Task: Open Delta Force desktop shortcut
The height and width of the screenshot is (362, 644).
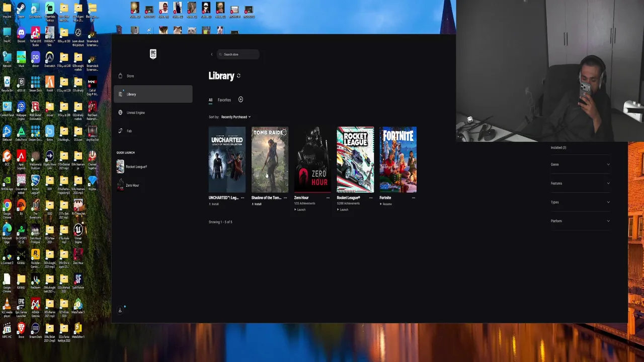Action: click(x=21, y=133)
